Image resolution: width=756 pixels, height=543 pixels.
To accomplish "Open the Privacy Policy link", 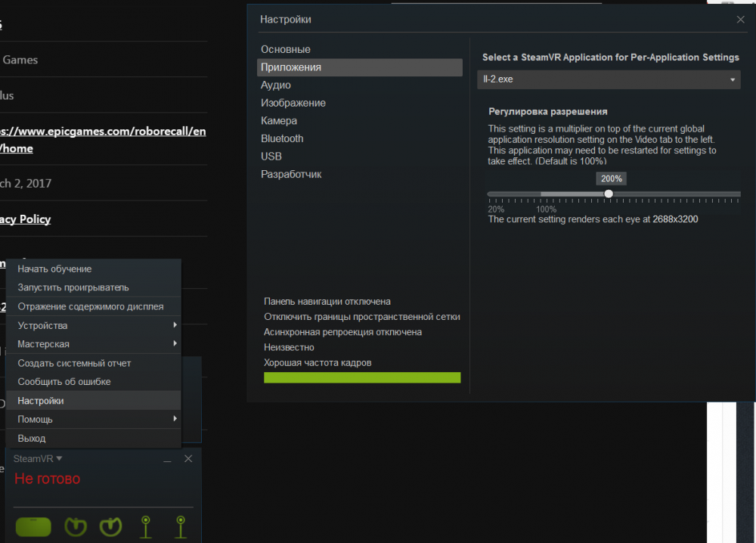I will click(x=25, y=219).
